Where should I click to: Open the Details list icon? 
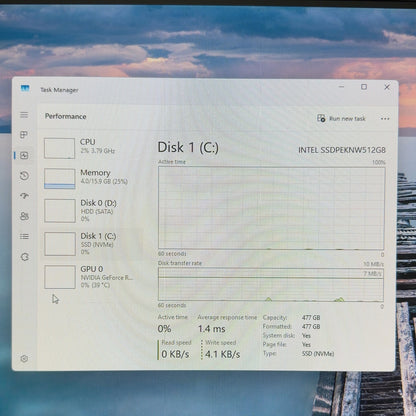[24, 237]
